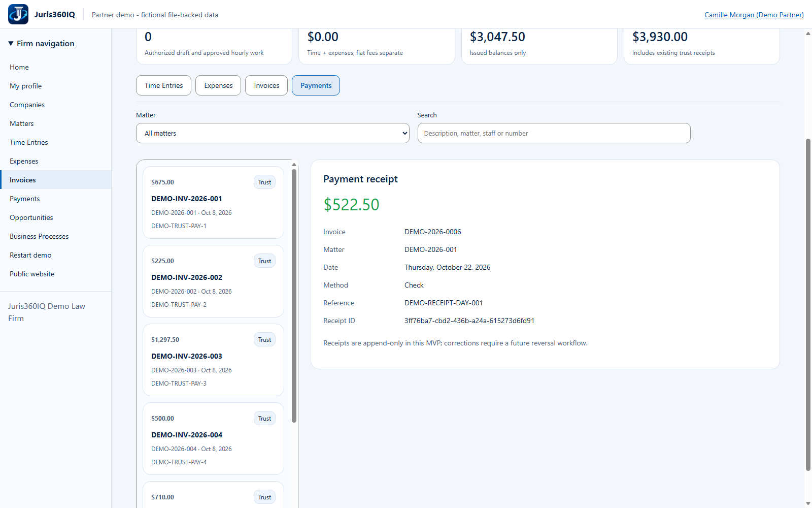Open Invoices in sidebar navigation
Image resolution: width=812 pixels, height=508 pixels.
tap(56, 180)
